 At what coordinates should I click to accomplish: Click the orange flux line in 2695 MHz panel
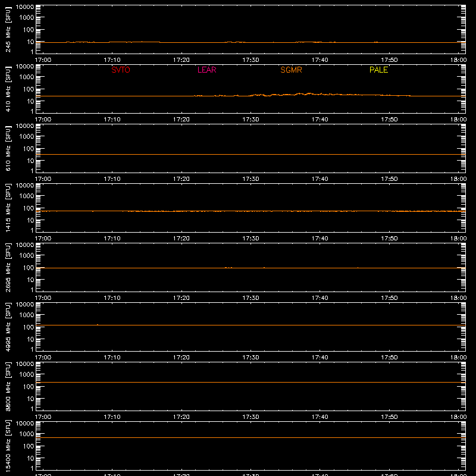coord(250,268)
